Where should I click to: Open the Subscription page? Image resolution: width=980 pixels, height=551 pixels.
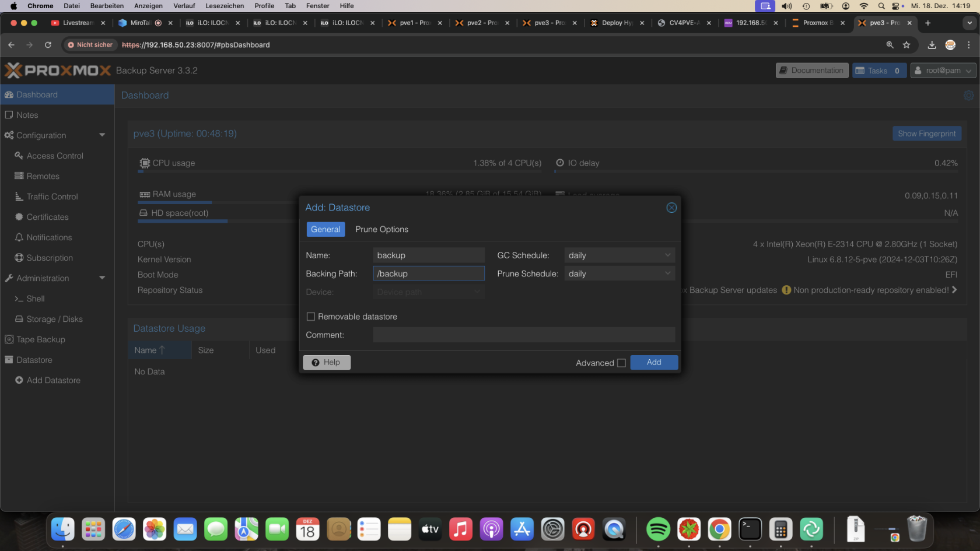coord(57,258)
